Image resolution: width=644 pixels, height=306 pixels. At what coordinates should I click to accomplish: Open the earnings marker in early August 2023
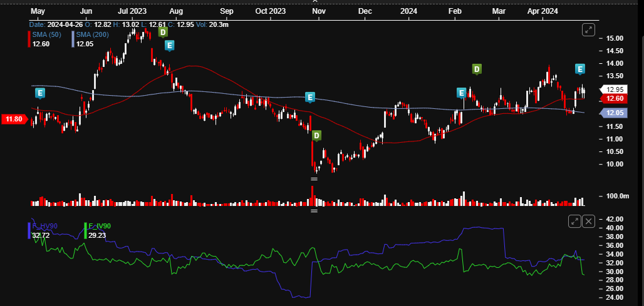coord(169,46)
